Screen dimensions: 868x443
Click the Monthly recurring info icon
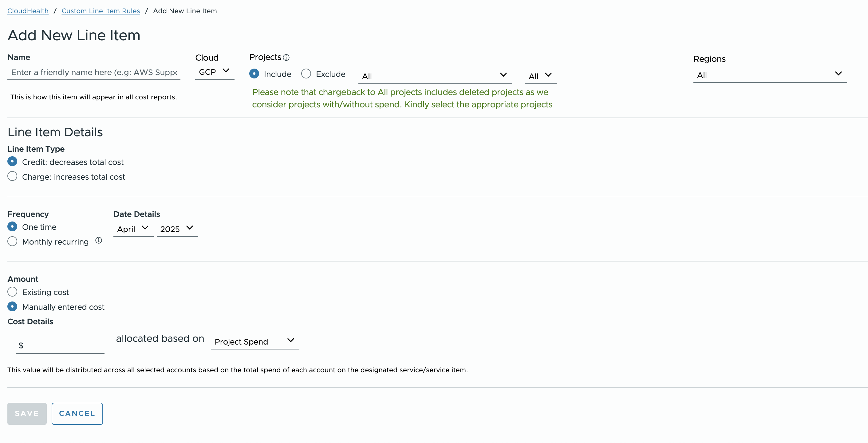pyautogui.click(x=98, y=240)
